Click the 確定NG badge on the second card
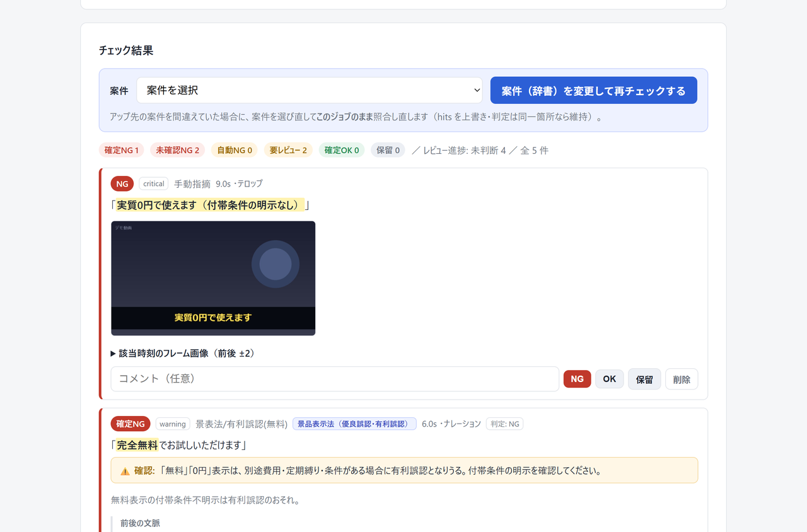This screenshot has width=807, height=532. coord(131,424)
